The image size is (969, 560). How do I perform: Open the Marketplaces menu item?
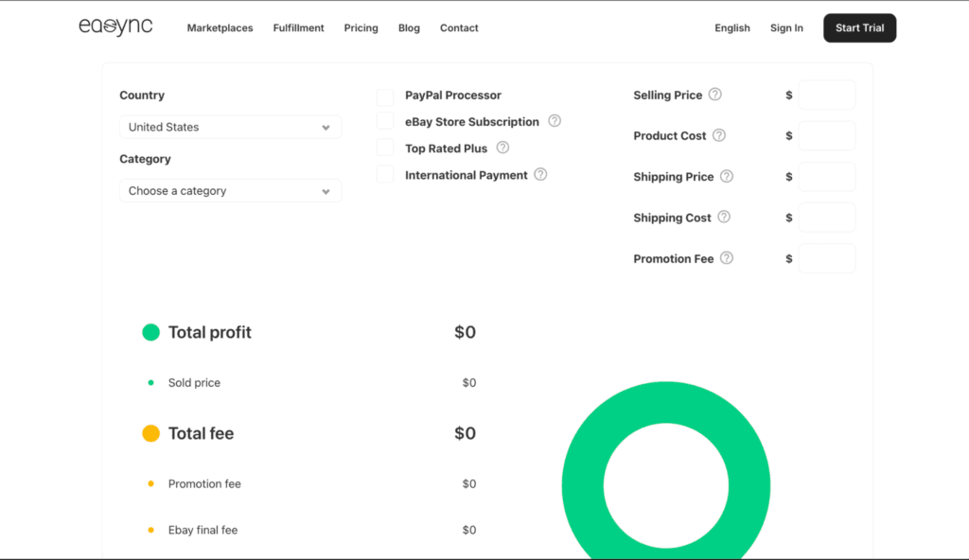[220, 28]
